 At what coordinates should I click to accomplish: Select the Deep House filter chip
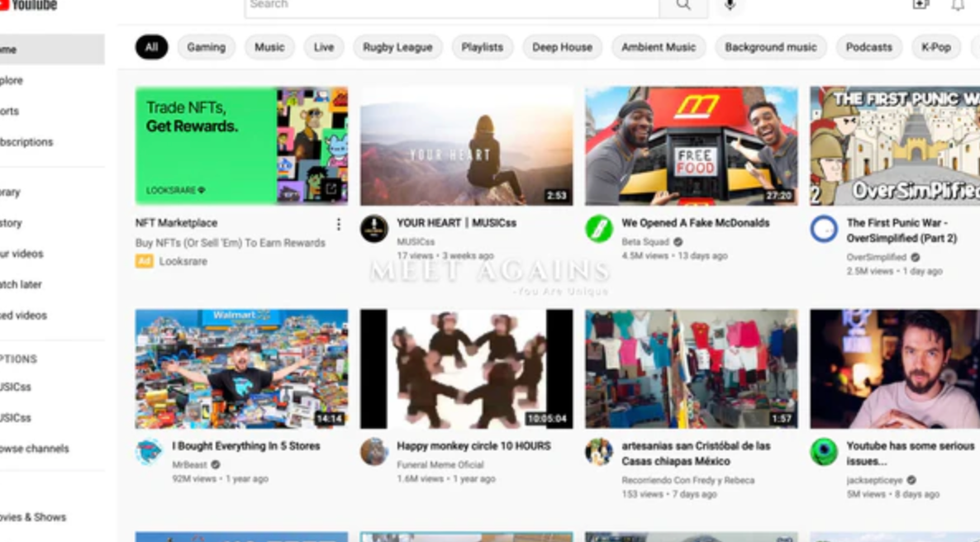[x=562, y=47]
